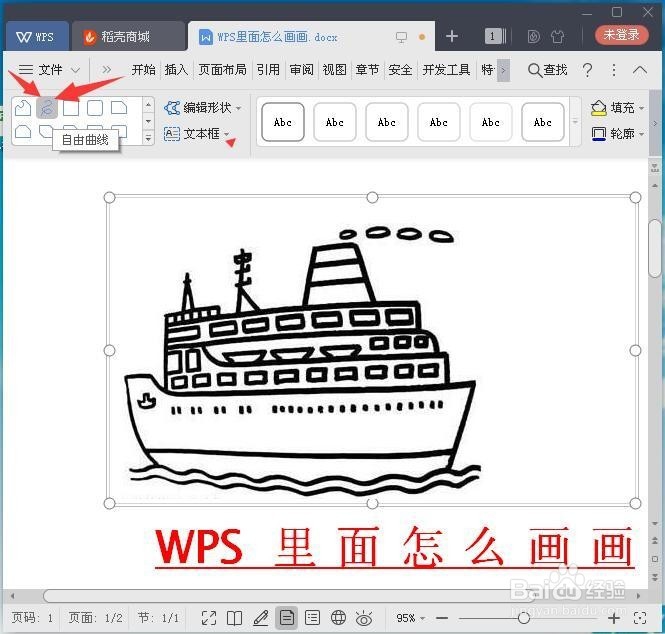Click the vertical scrollbar thumb
Viewport: 665px width, 634px height.
pos(655,249)
